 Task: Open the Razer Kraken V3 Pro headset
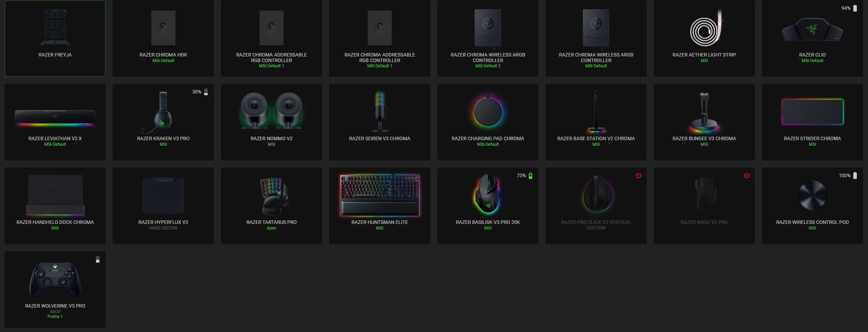(163, 122)
